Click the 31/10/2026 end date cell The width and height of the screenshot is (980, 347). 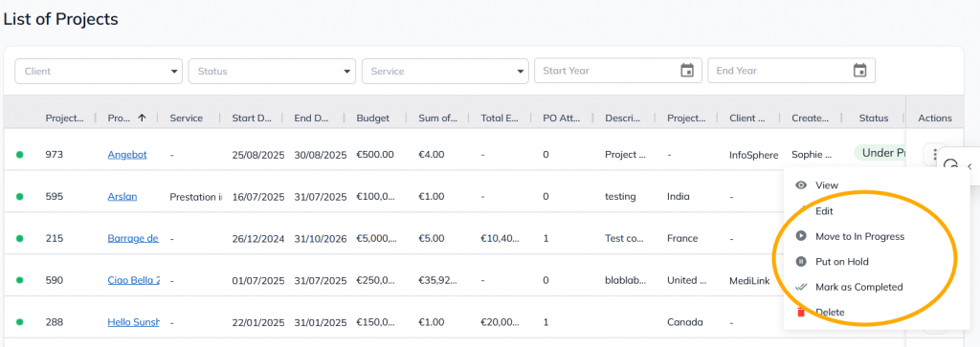tap(321, 238)
